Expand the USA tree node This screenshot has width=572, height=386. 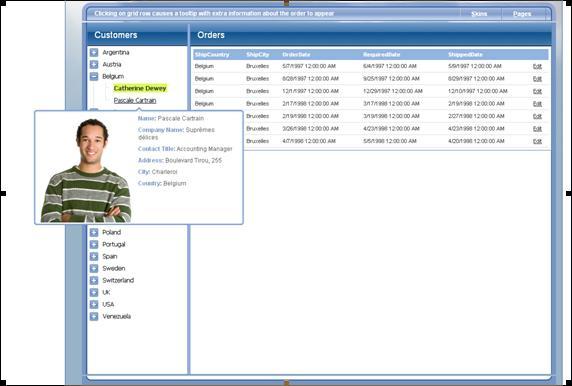[94, 305]
